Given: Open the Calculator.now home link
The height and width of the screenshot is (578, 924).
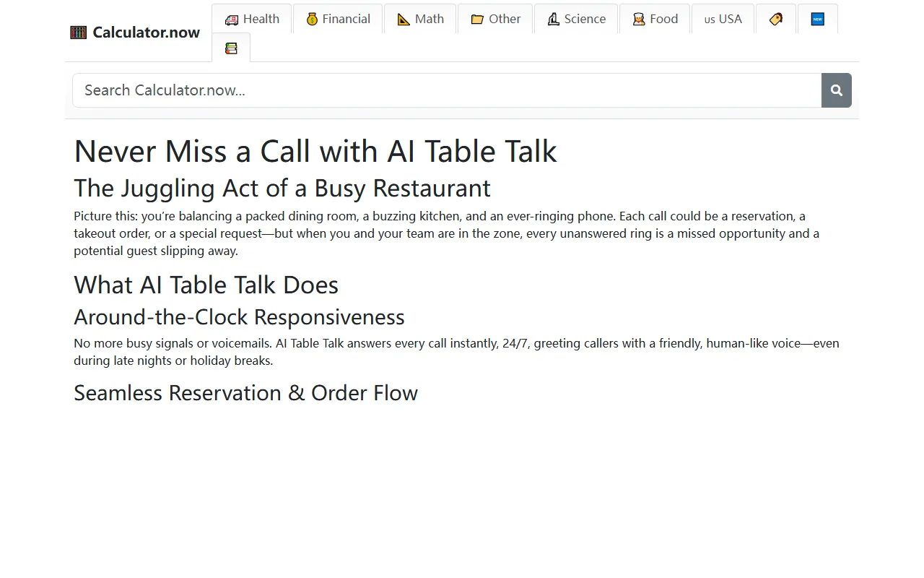Looking at the screenshot, I should pos(146,32).
